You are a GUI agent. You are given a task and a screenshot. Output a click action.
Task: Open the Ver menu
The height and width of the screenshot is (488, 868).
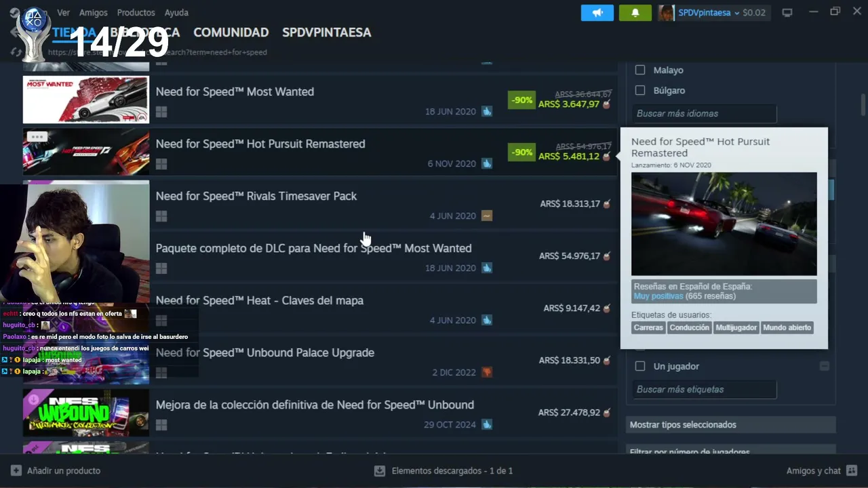click(63, 13)
